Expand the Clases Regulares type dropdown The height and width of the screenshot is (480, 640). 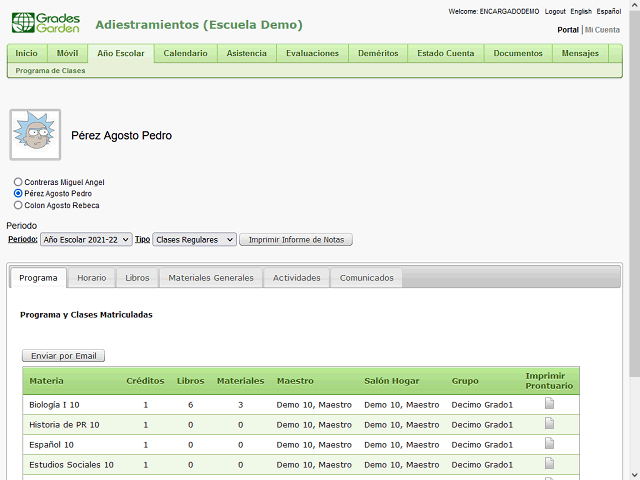coord(194,240)
